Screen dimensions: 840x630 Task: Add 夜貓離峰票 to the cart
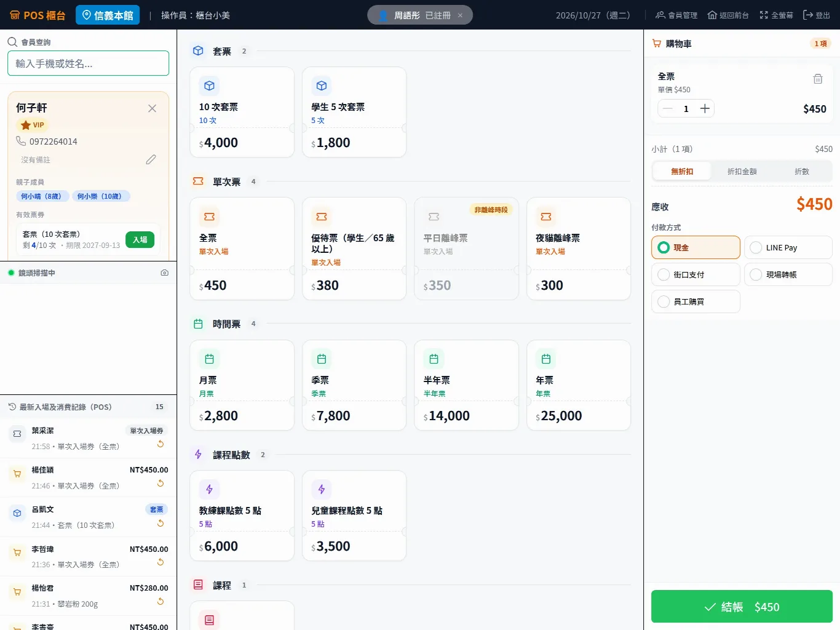click(x=579, y=249)
